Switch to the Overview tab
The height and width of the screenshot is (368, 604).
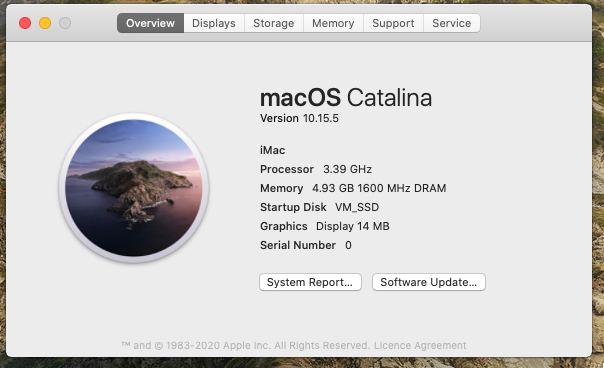coord(150,23)
